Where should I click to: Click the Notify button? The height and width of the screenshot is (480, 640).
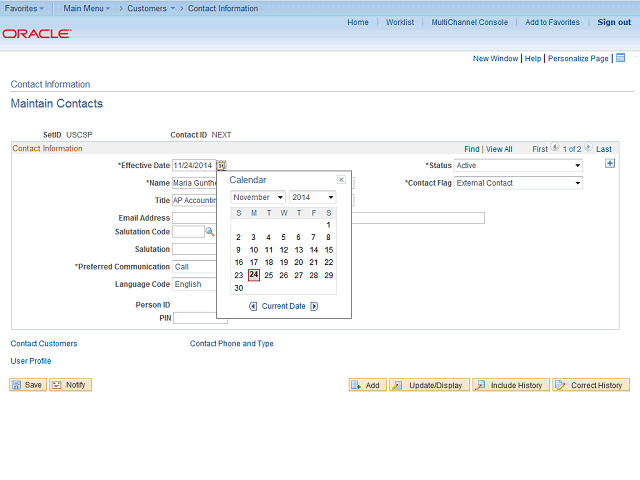tap(70, 385)
